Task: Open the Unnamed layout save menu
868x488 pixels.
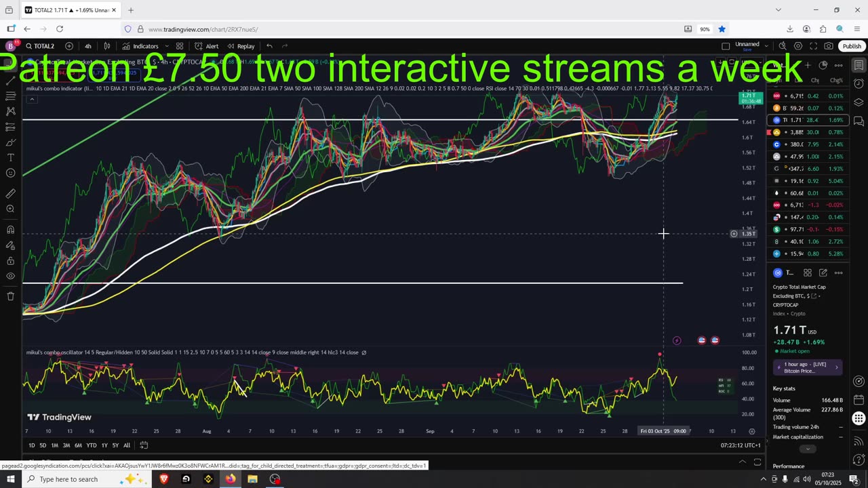Action: click(x=747, y=46)
